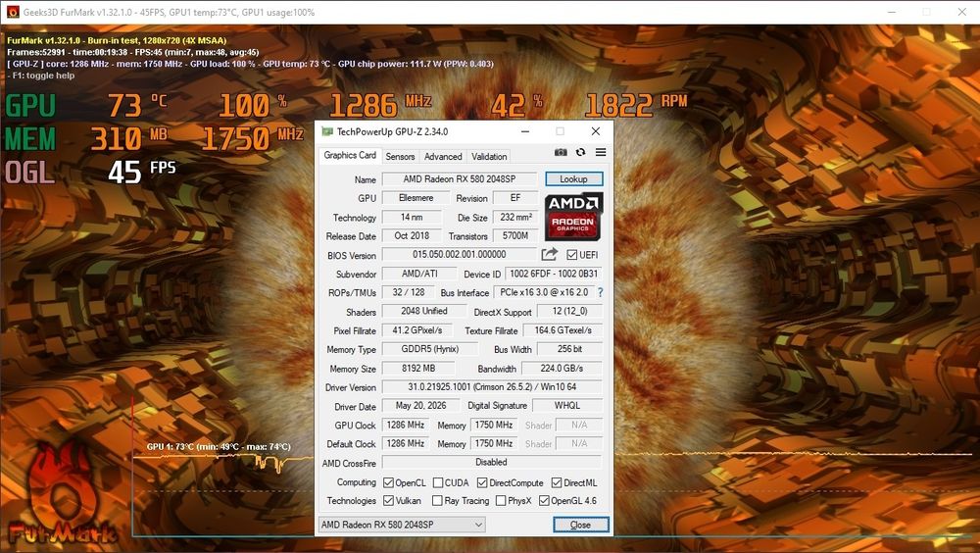Click the Name field AMD Radeon RX 580 2048SP
980x553 pixels.
pos(460,178)
